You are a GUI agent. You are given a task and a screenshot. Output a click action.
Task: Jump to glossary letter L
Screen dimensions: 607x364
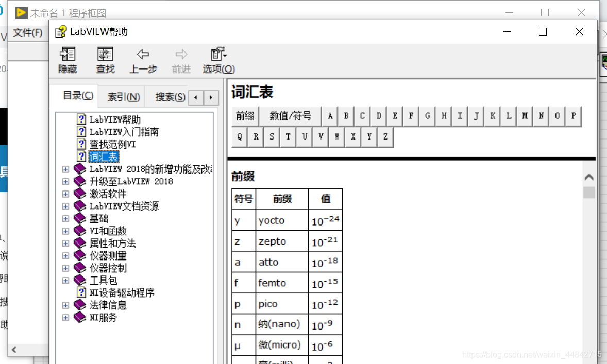click(x=509, y=116)
